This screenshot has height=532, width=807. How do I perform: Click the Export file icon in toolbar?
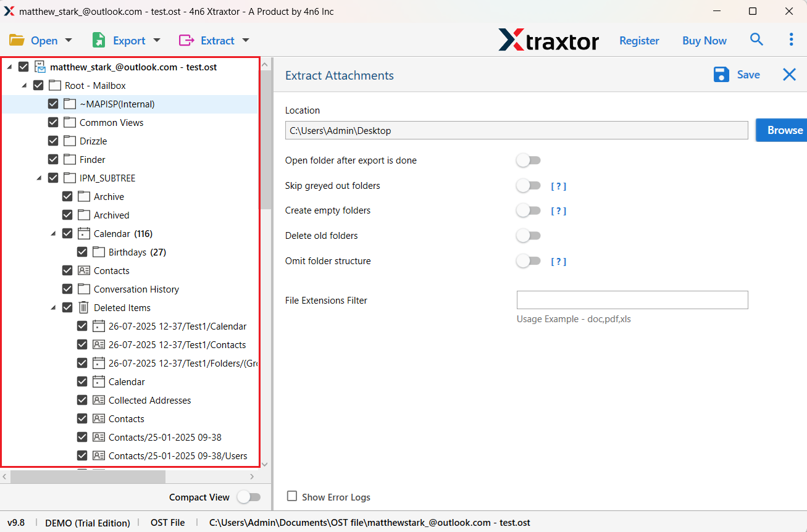coord(99,40)
